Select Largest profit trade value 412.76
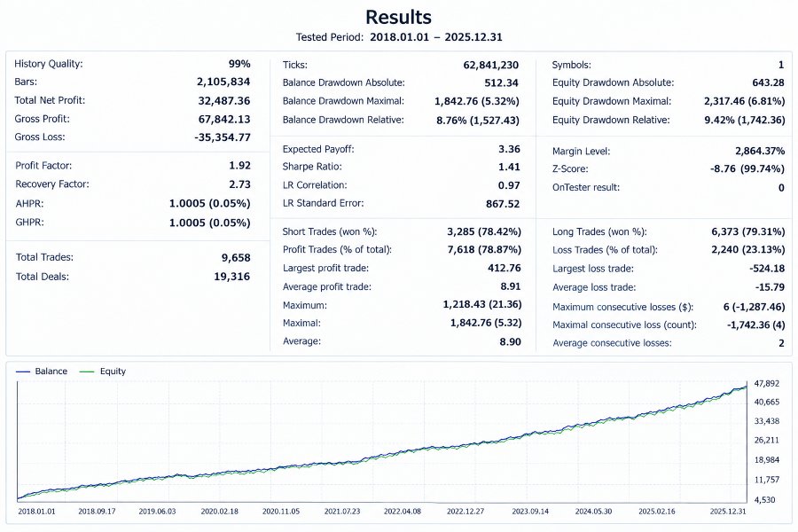 [505, 269]
